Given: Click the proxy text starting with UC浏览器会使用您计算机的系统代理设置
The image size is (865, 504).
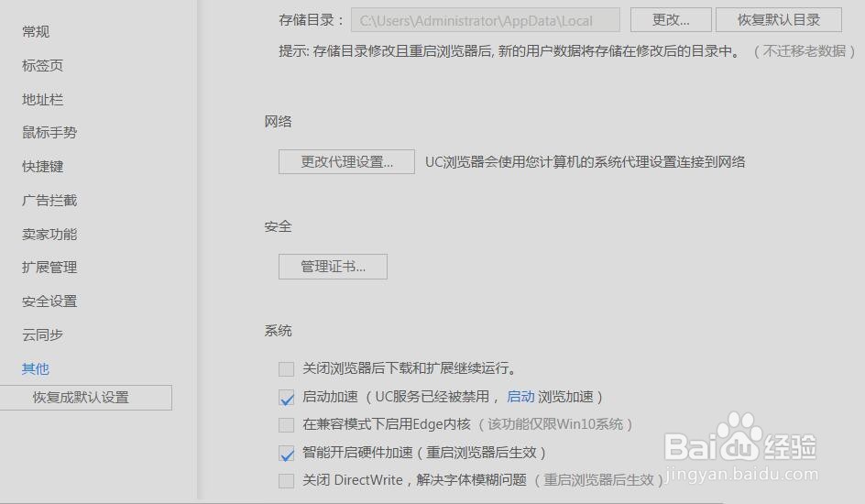Looking at the screenshot, I should pyautogui.click(x=585, y=162).
